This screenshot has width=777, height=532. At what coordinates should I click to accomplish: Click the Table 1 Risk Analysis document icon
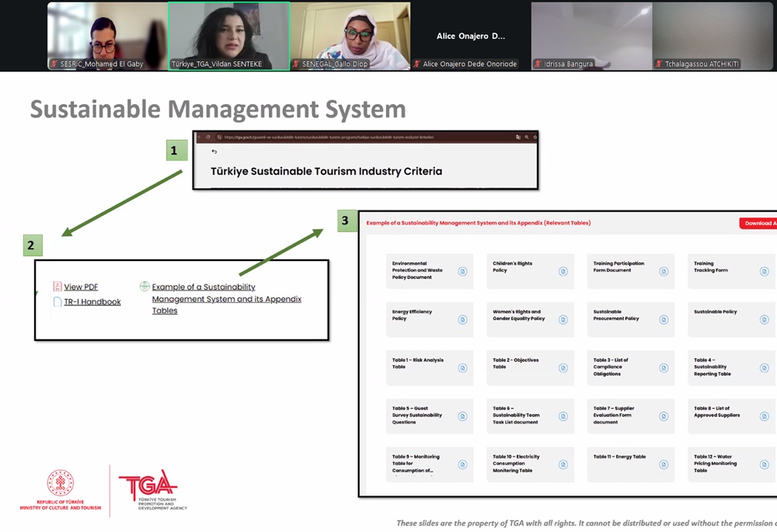pos(462,367)
